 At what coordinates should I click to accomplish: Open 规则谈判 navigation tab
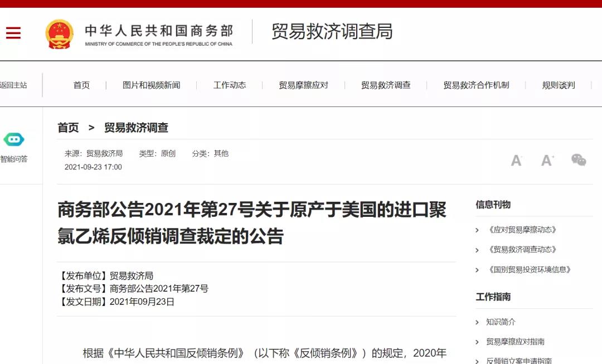558,85
